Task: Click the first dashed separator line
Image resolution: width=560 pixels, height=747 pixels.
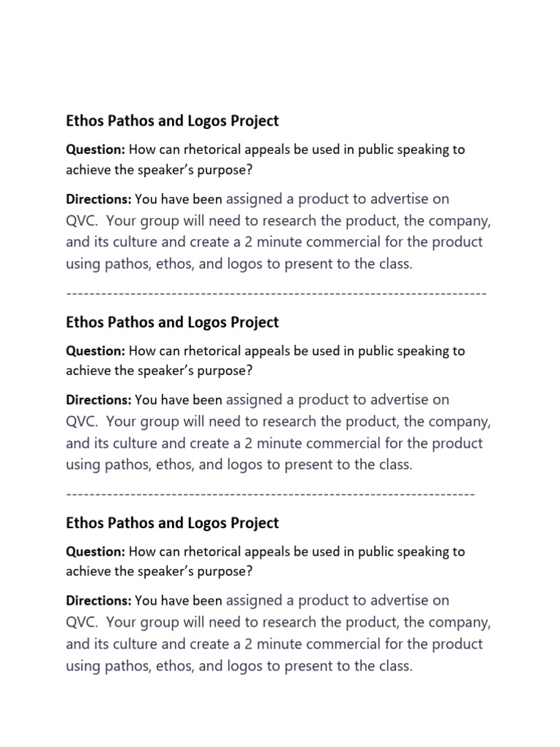Action: click(x=276, y=293)
